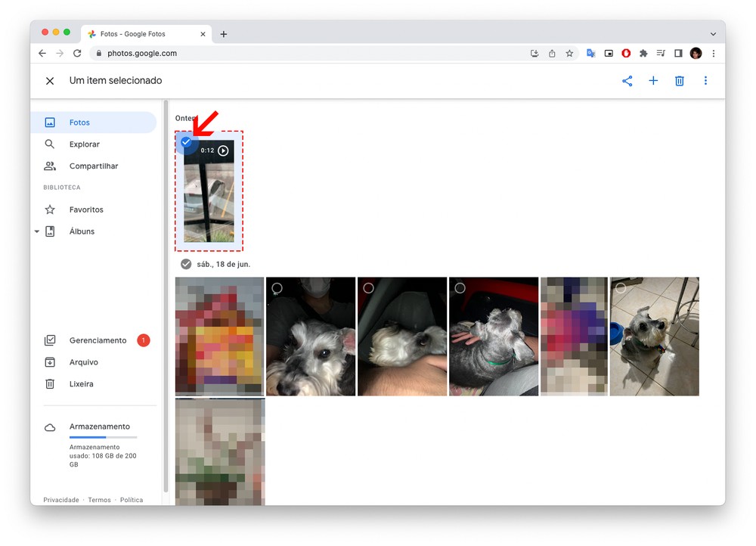Expand the Álbuns section arrow
Screen dimensions: 756x546
[x=37, y=231]
